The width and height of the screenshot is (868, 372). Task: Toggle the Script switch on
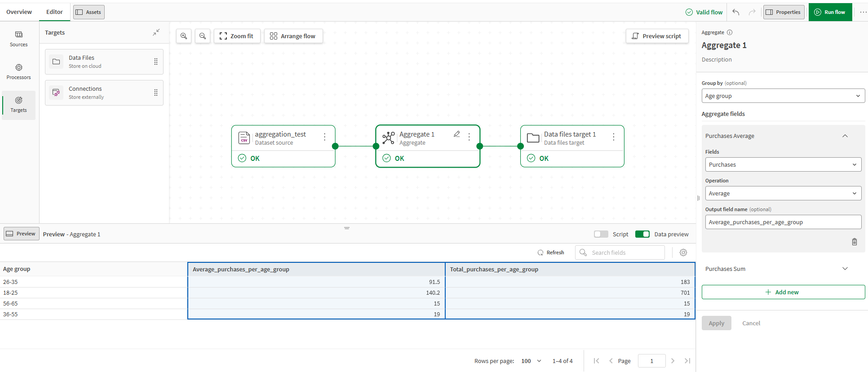pos(601,234)
